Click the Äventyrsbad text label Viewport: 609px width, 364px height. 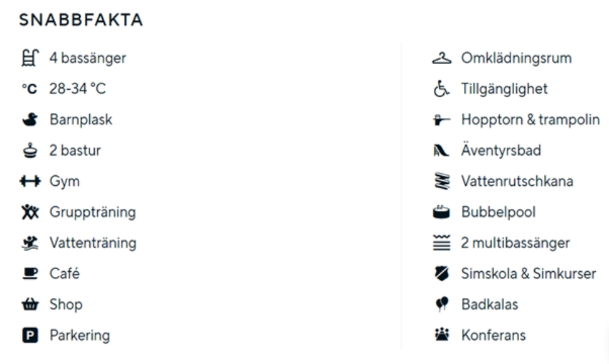tap(501, 151)
